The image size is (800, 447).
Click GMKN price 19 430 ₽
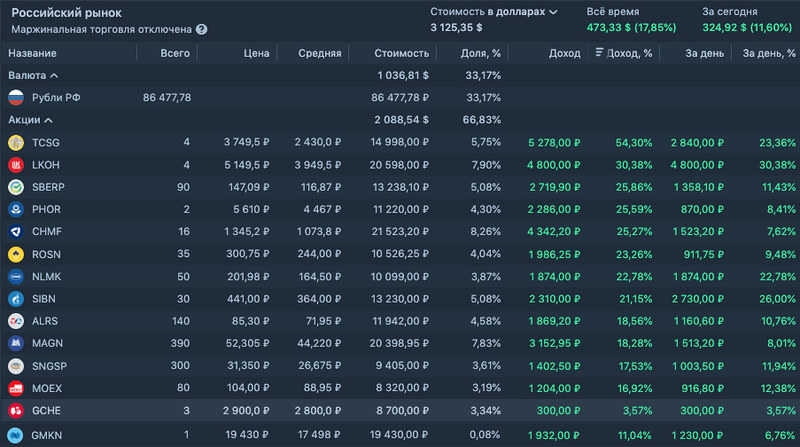pos(247,435)
